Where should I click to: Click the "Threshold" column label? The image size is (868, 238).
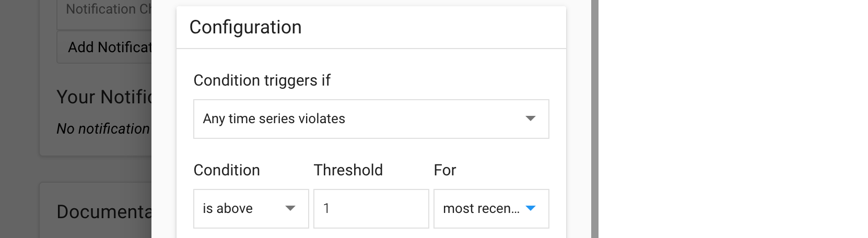coord(348,170)
